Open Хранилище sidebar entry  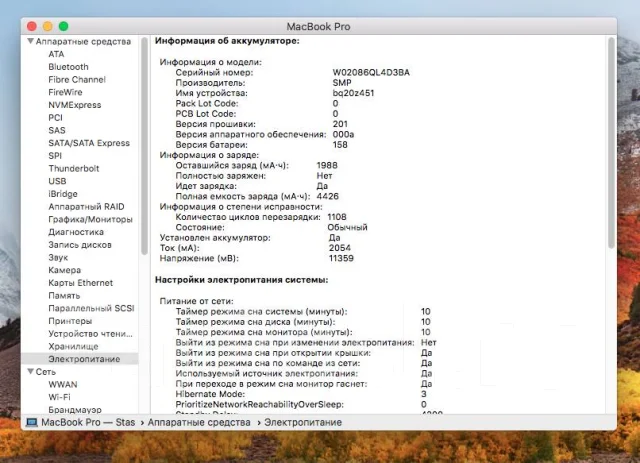click(73, 346)
